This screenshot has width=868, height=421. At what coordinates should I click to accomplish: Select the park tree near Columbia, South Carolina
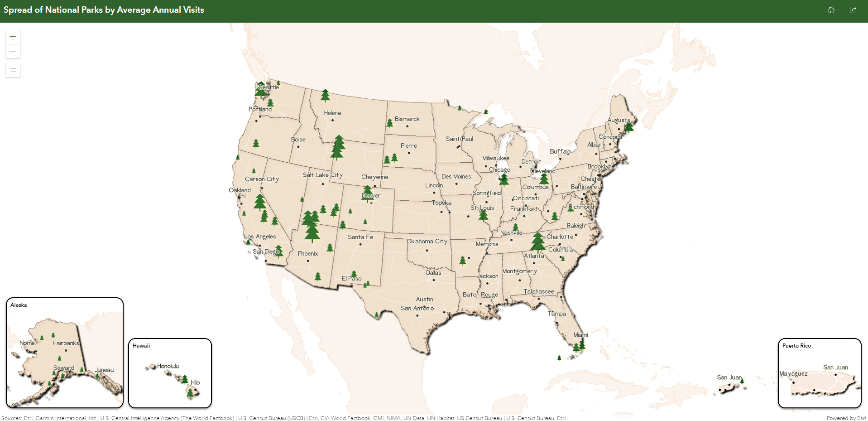coord(562,258)
